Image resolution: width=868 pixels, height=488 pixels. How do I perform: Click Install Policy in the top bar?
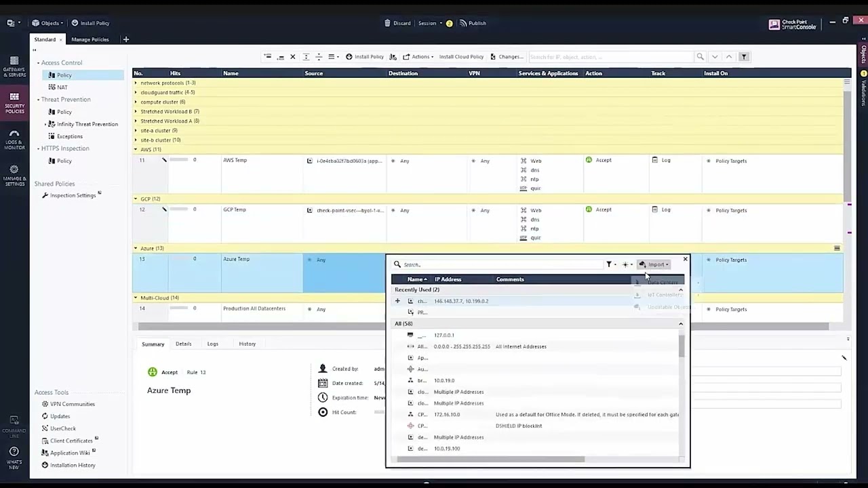tap(90, 23)
